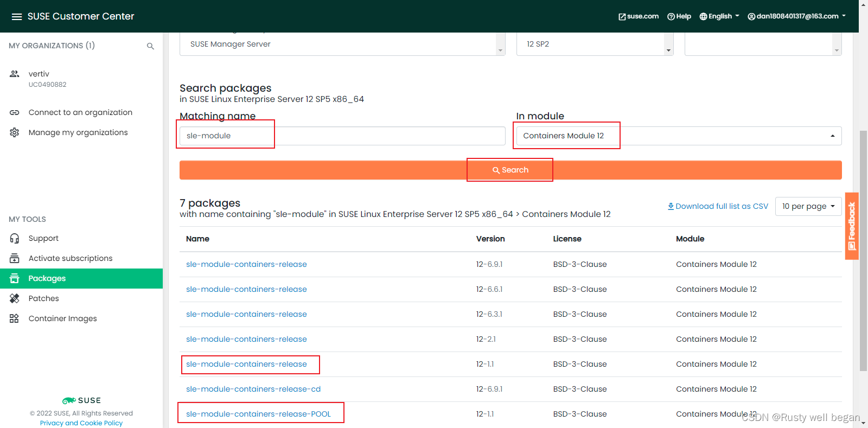868x428 pixels.
Task: Open Help link in header
Action: (x=679, y=16)
